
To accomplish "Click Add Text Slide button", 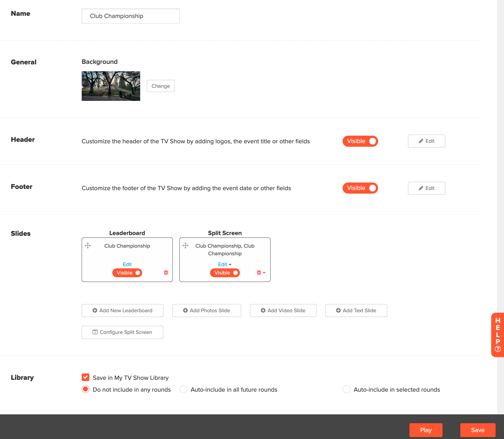I will point(356,311).
